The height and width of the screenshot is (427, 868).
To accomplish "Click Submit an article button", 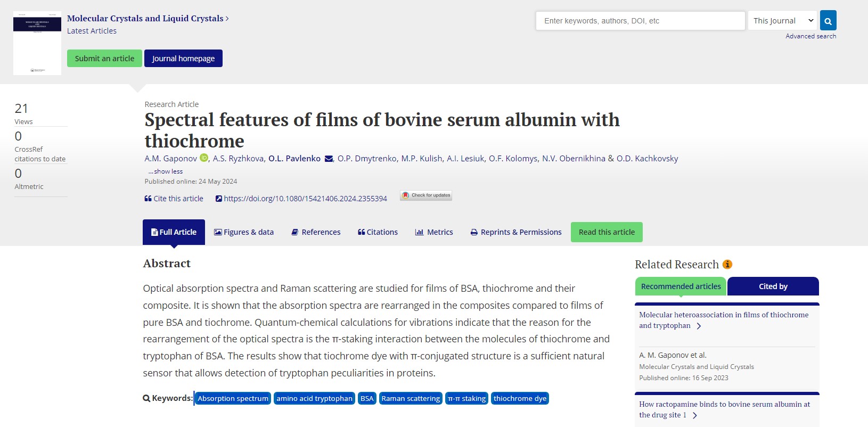I will (104, 59).
